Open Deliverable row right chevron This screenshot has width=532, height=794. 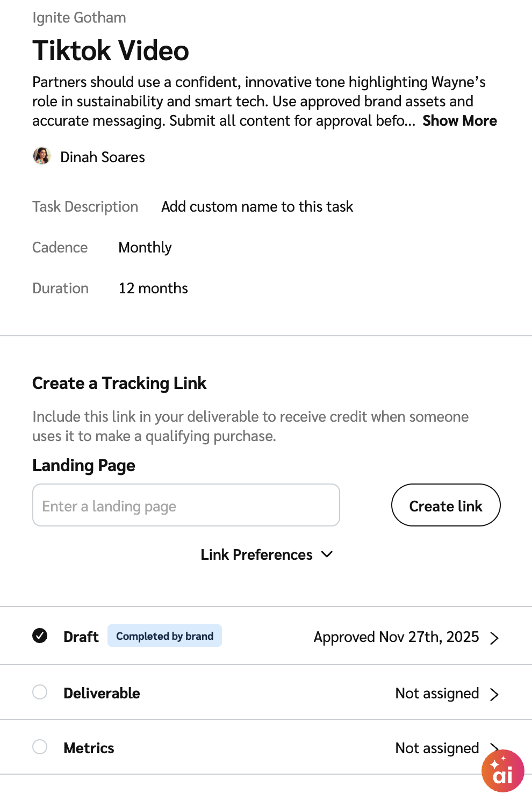point(494,694)
